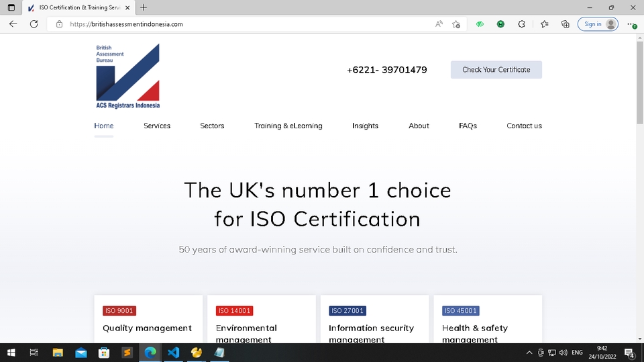Open the notification center icon
The height and width of the screenshot is (362, 644).
point(629,353)
